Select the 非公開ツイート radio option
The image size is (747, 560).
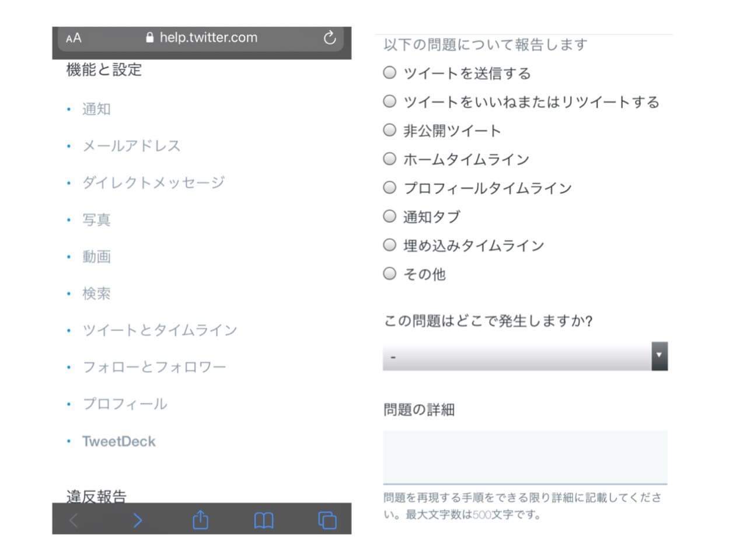pyautogui.click(x=390, y=129)
